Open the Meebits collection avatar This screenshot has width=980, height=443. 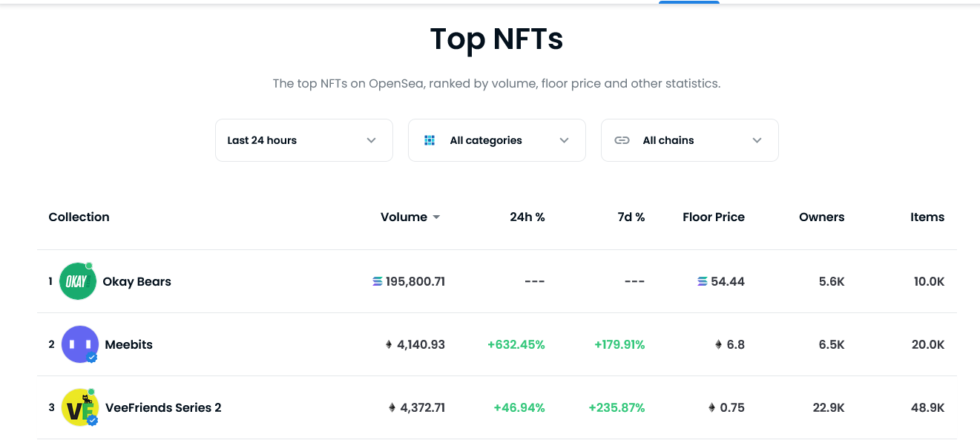[x=80, y=344]
